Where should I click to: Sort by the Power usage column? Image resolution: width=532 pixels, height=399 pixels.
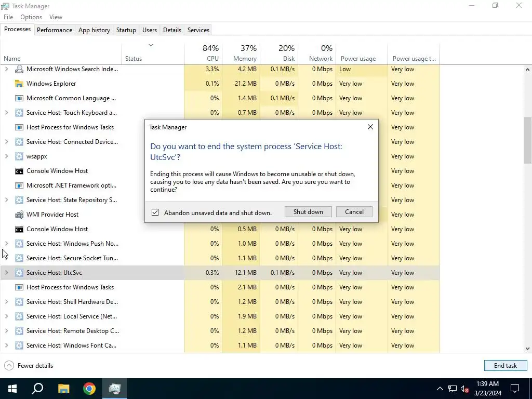pos(362,54)
